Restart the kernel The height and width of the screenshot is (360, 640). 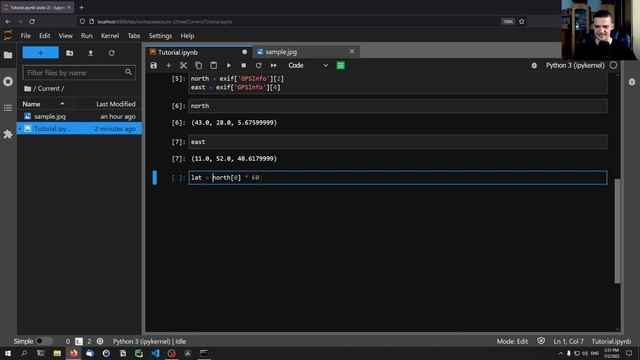[x=258, y=65]
